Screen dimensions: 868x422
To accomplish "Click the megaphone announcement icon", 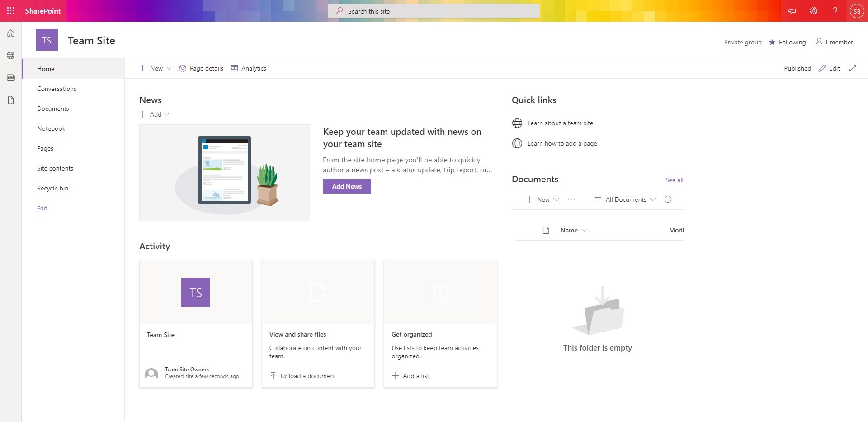I will click(x=792, y=10).
